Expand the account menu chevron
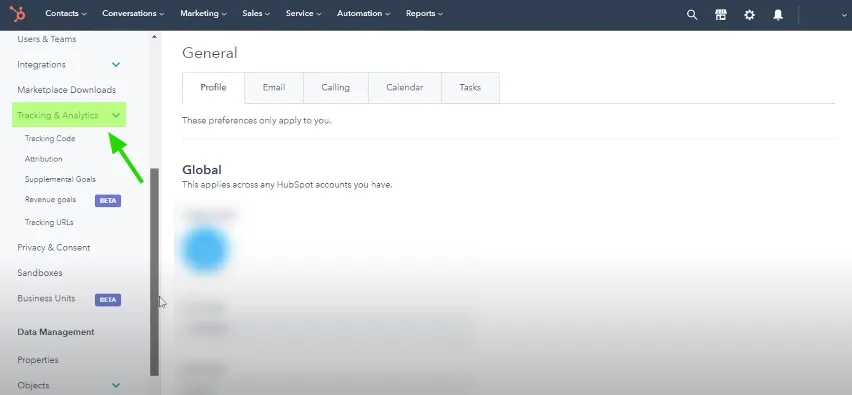The width and height of the screenshot is (852, 395). point(843,15)
